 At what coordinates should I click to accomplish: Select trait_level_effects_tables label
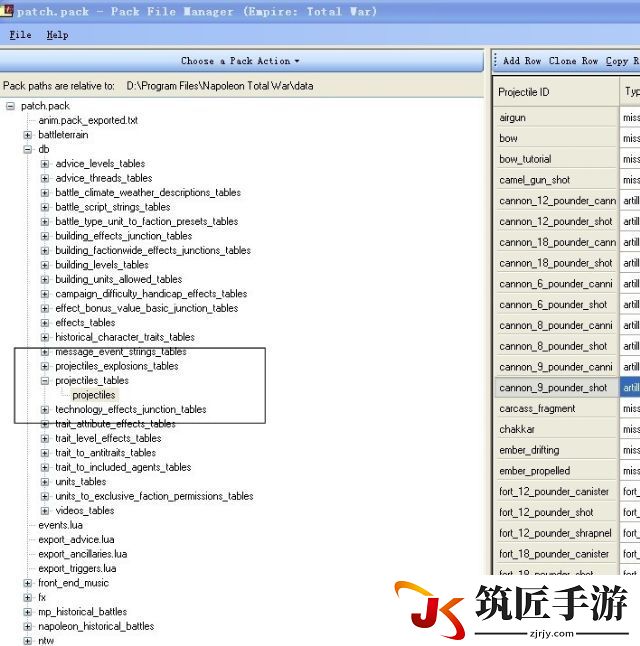[x=108, y=438]
